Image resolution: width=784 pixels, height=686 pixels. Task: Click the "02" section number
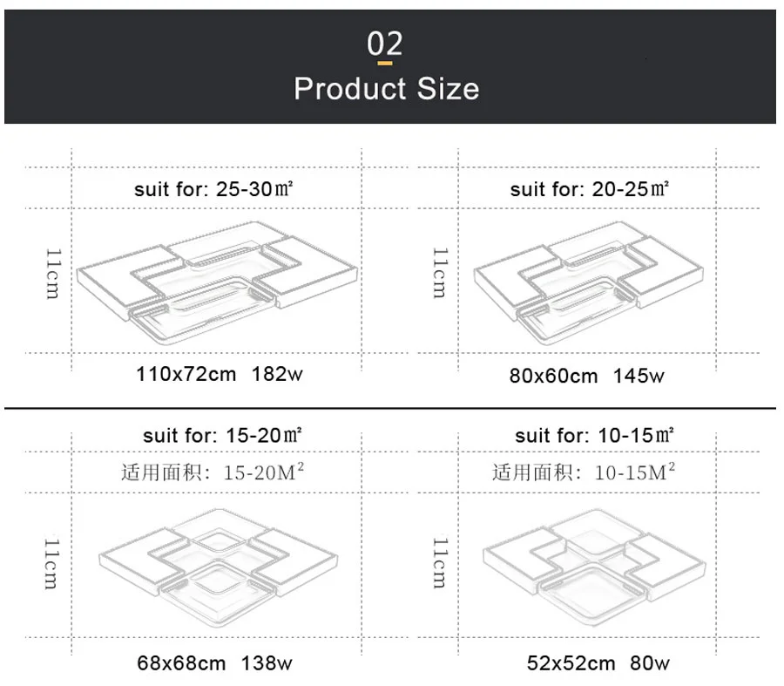coord(384,44)
